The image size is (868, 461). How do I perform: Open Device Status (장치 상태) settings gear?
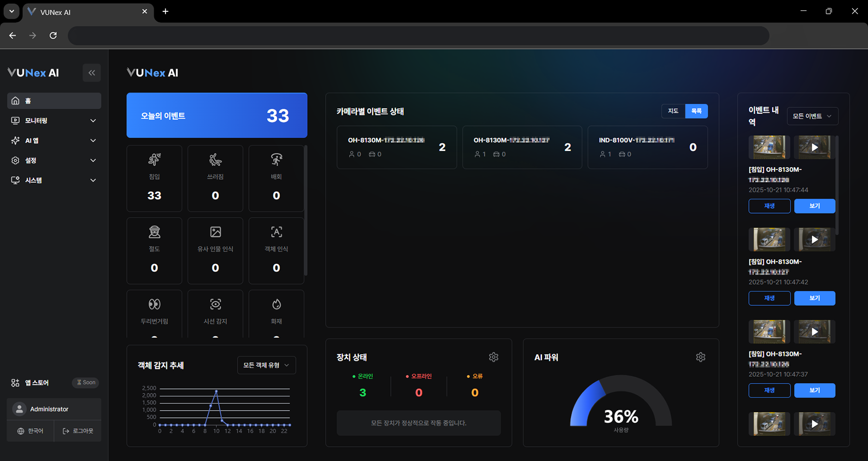[x=493, y=357]
